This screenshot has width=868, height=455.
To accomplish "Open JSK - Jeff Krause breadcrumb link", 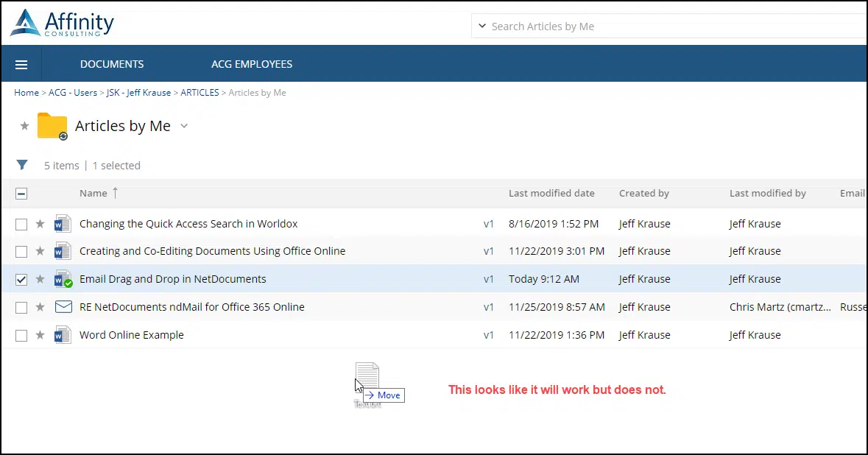I will pos(138,93).
